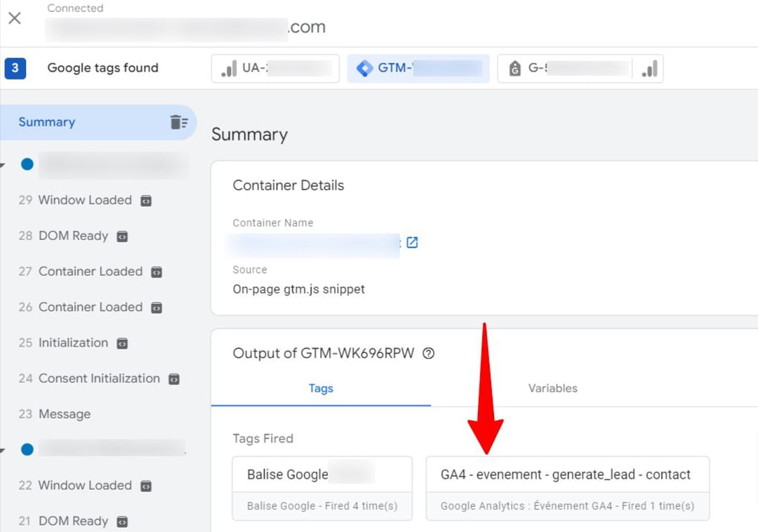Click the API icon beside 22 Window Loaded
Image resolution: width=758 pixels, height=532 pixels.
pos(146,486)
